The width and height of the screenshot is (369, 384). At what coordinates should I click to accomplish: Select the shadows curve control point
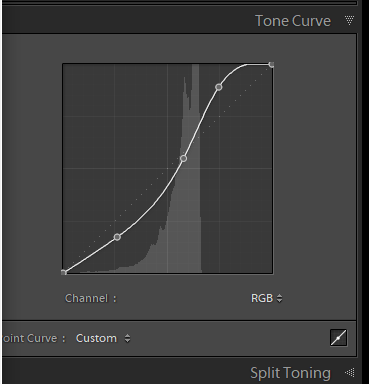(117, 237)
